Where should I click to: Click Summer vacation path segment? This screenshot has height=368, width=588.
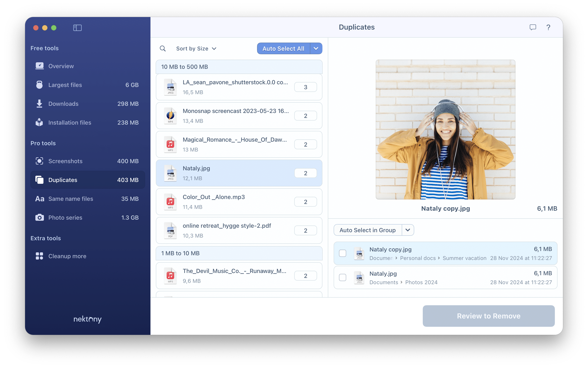pos(464,258)
